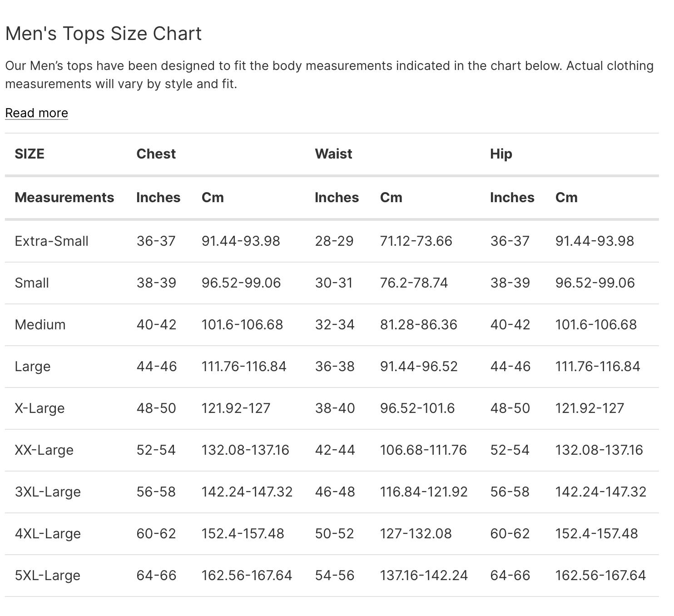Image resolution: width=674 pixels, height=616 pixels.
Task: Click the 3XL-Large row label
Action: pos(48,492)
